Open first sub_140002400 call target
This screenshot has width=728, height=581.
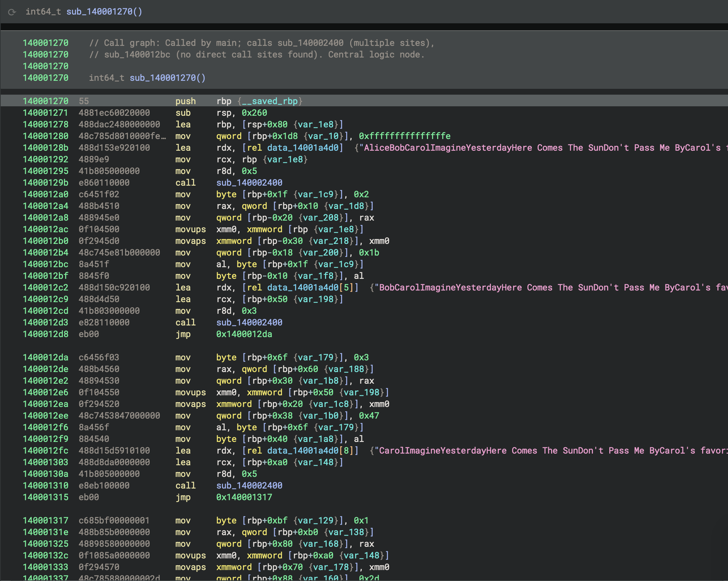click(x=249, y=183)
